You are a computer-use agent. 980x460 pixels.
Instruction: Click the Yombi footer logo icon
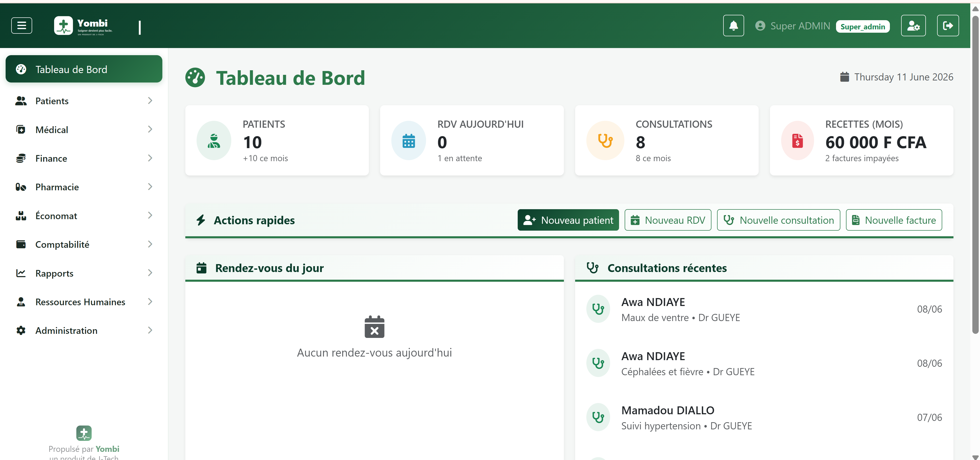[84, 433]
